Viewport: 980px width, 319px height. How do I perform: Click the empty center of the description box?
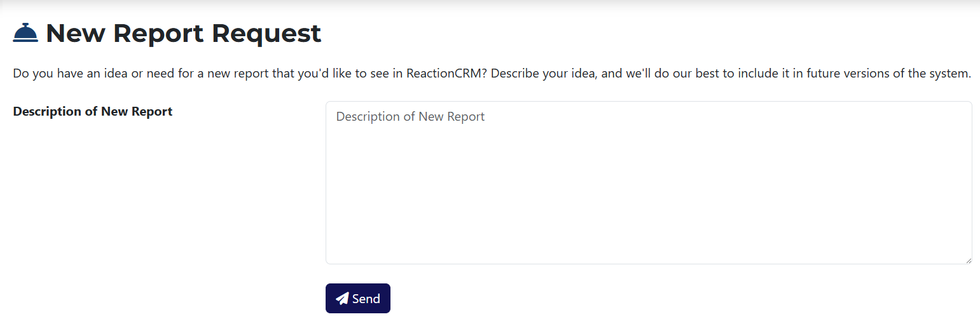[649, 183]
